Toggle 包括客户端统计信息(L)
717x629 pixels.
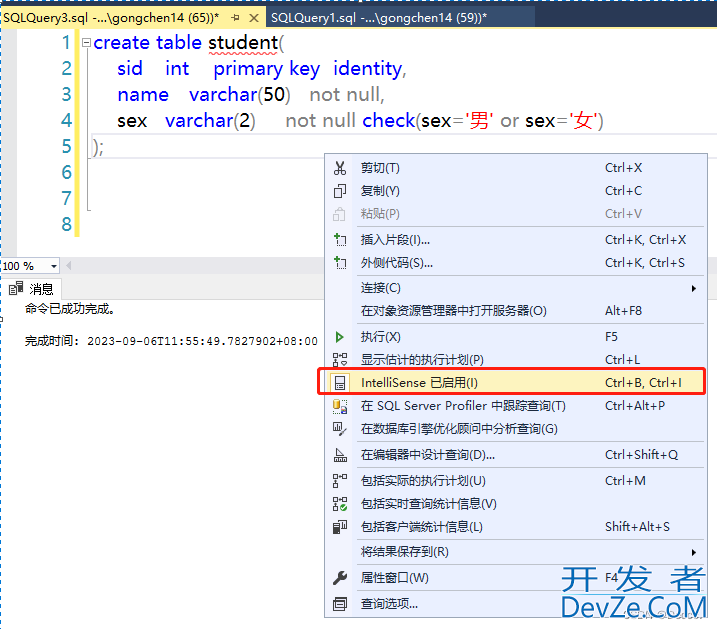(x=516, y=527)
